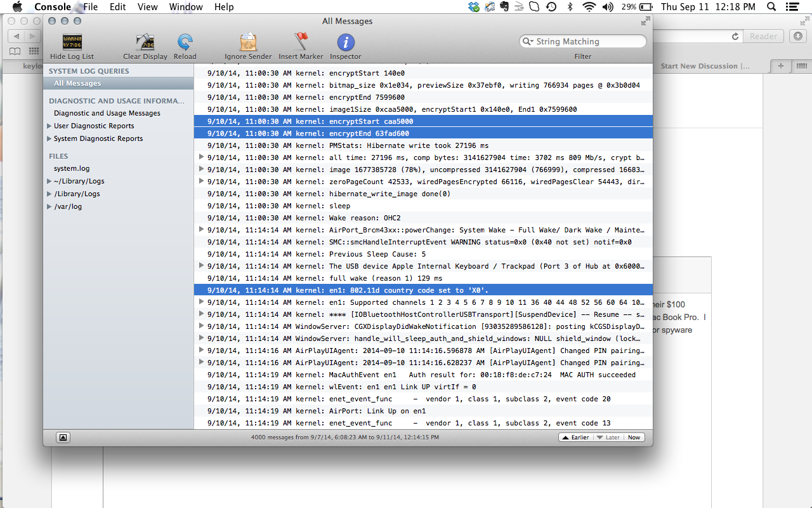
Task: Click the Later button
Action: click(x=608, y=438)
